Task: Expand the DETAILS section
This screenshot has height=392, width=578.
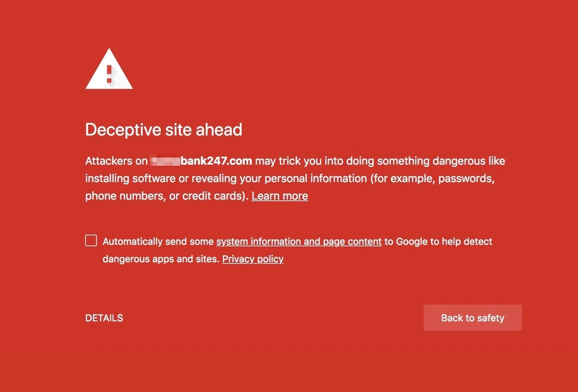Action: point(104,318)
